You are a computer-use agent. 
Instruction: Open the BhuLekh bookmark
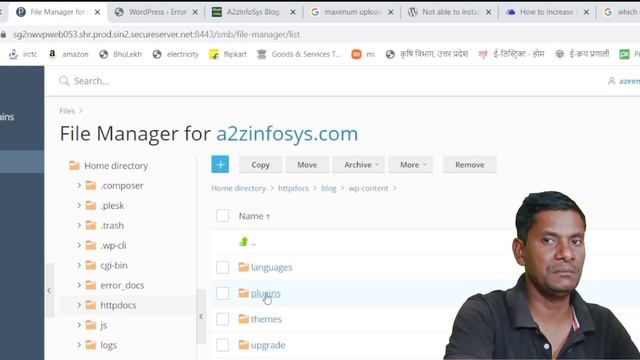click(x=120, y=54)
